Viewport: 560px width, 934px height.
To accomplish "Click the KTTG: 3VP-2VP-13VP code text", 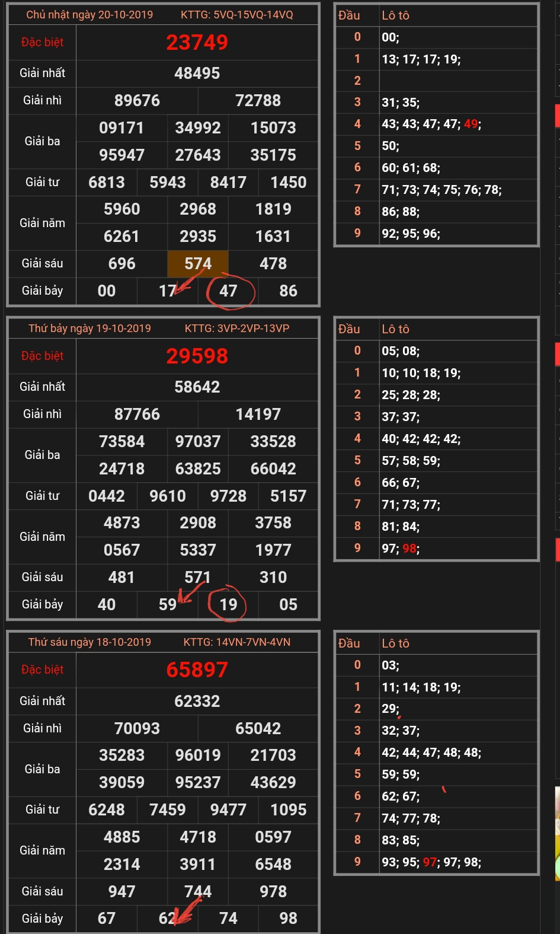I will [236, 329].
